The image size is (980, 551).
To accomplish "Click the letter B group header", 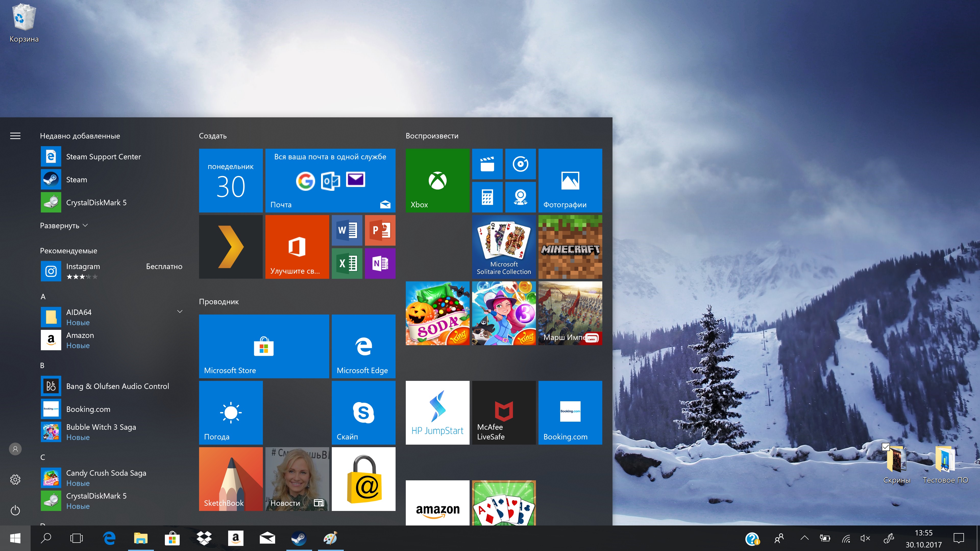I will point(42,365).
